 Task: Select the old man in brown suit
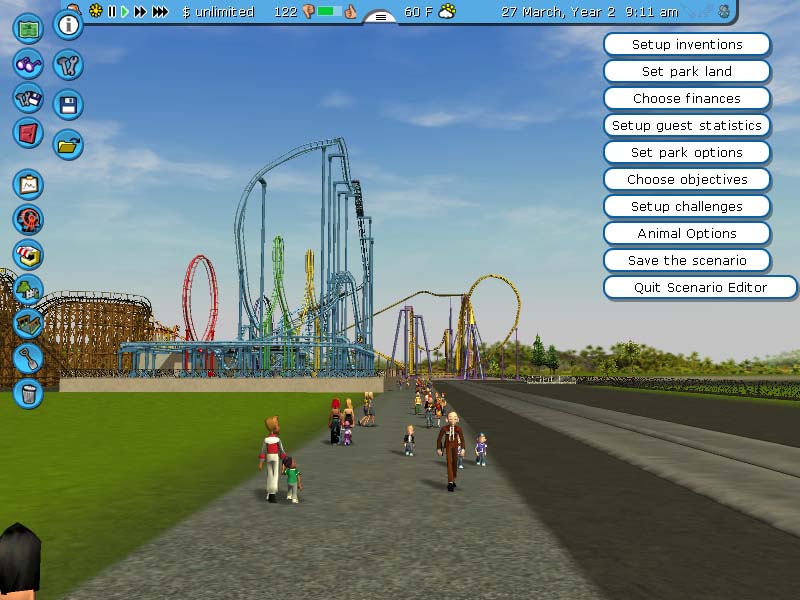(x=451, y=451)
